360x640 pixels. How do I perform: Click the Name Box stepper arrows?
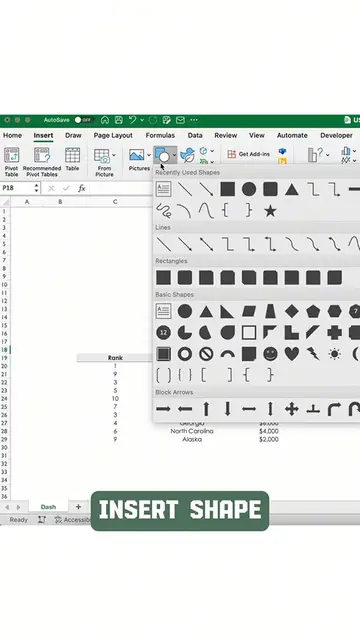[36, 188]
